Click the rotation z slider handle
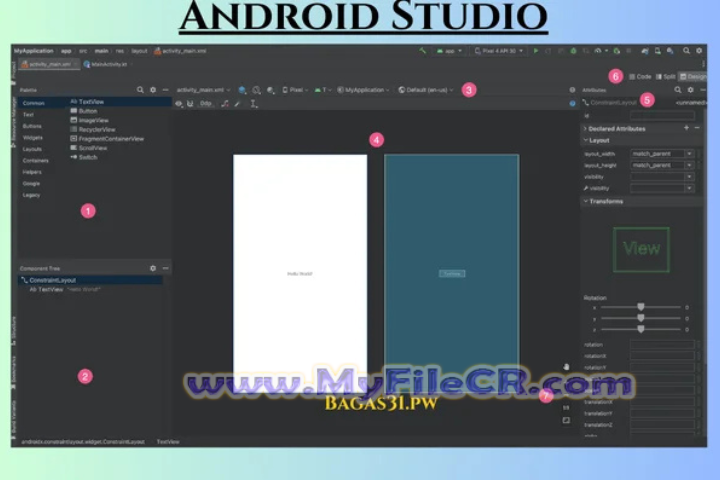 641,329
